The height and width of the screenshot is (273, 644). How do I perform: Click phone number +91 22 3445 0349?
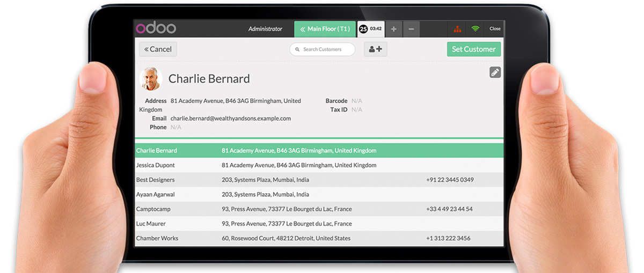[x=450, y=180]
